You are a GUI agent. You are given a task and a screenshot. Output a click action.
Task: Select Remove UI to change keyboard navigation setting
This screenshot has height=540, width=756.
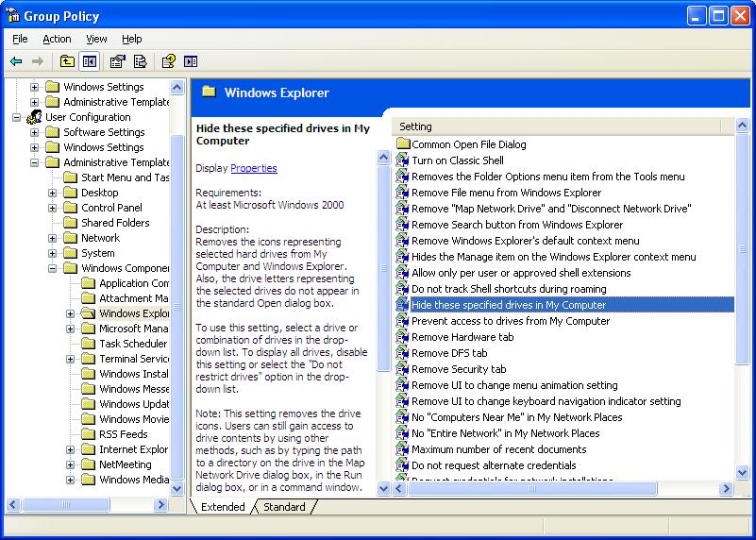(546, 401)
